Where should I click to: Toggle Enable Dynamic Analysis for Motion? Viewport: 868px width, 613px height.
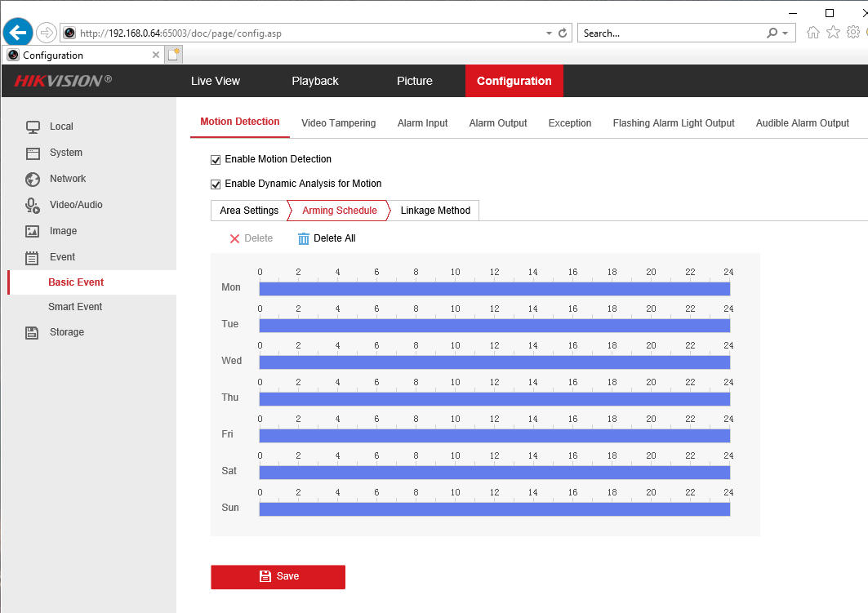point(216,184)
